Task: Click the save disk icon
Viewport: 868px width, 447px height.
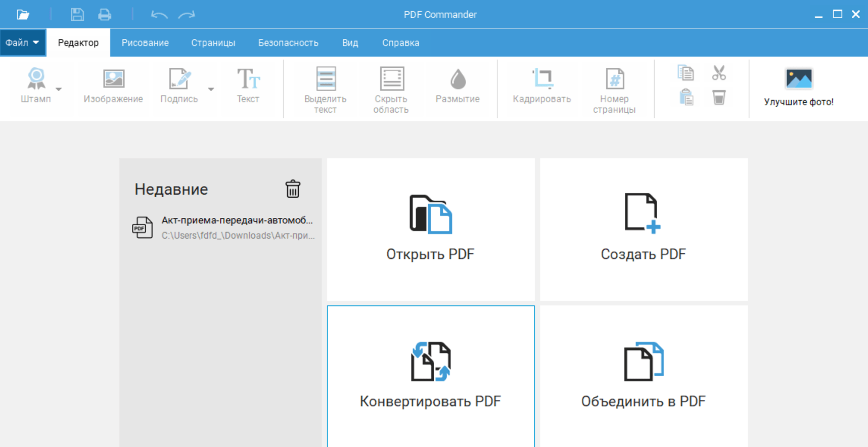Action: click(x=77, y=15)
